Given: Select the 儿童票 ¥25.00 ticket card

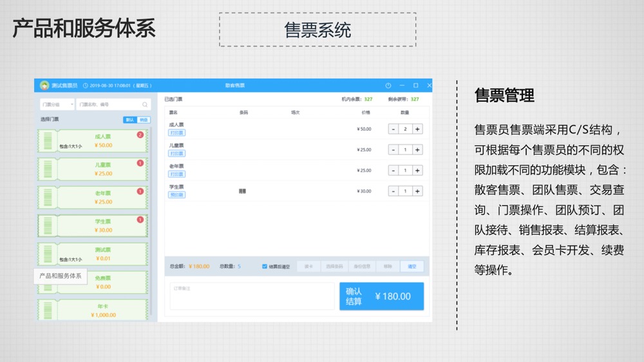Looking at the screenshot, I should point(93,169).
